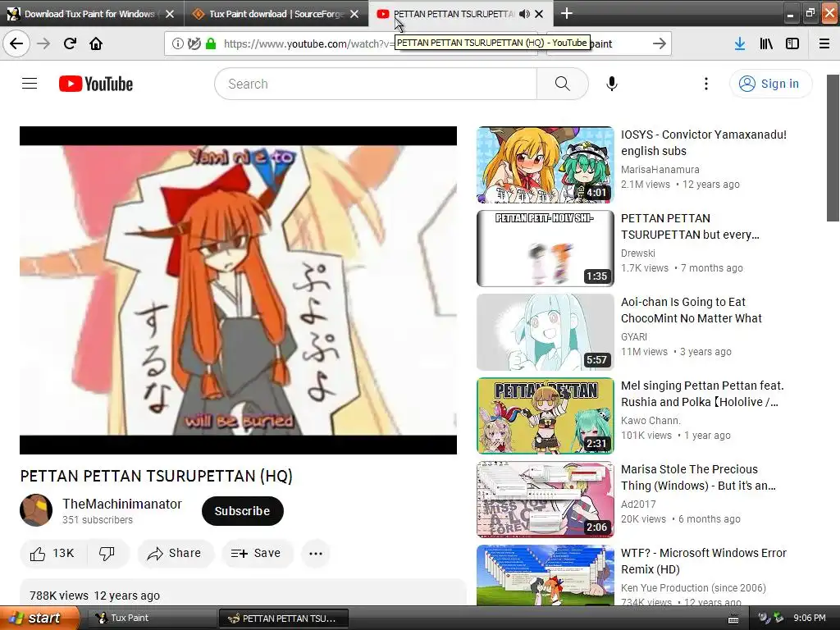Viewport: 840px width, 630px height.
Task: Open Marisa Stole The Precious Thing thumbnail
Action: pyautogui.click(x=546, y=500)
